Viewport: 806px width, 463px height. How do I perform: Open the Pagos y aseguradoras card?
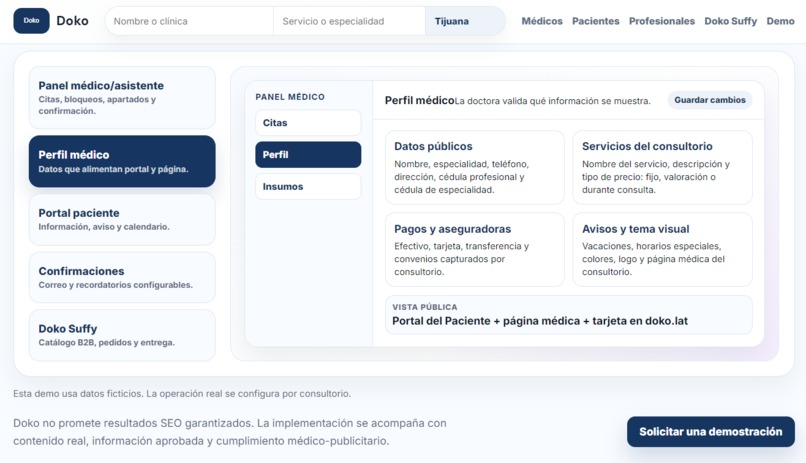click(474, 250)
